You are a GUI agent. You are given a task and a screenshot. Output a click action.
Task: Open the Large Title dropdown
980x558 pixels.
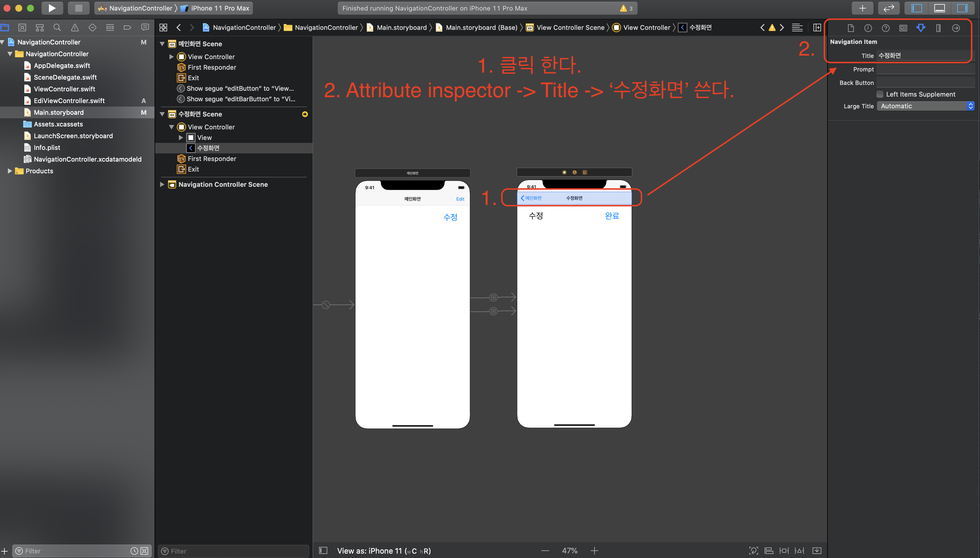click(x=925, y=106)
